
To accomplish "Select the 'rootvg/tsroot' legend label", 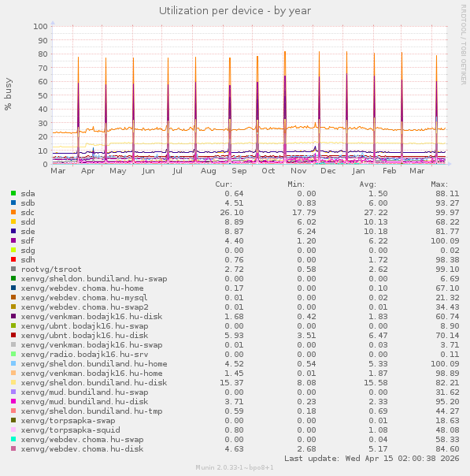I will click(51, 270).
